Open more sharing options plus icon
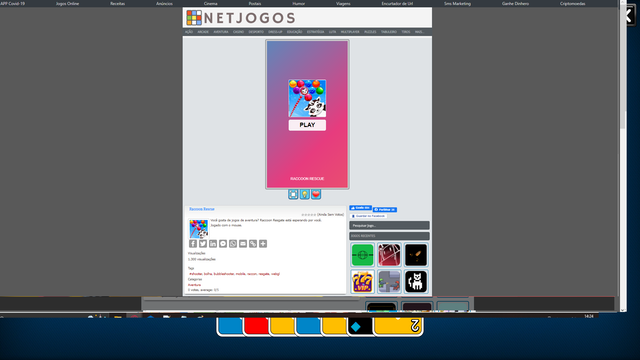Screen dimensions: 640x360 [x=263, y=244]
